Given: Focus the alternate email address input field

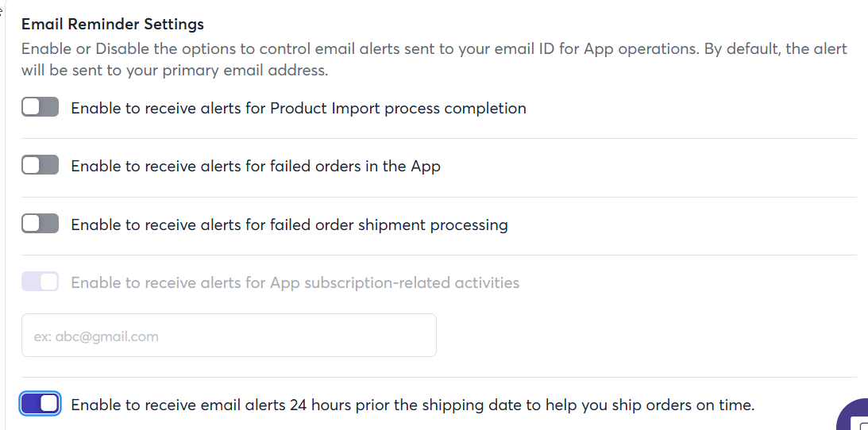Looking at the screenshot, I should (229, 336).
